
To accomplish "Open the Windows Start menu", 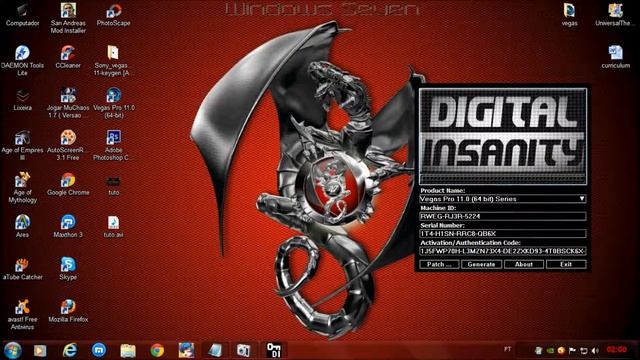I will pyautogui.click(x=13, y=350).
